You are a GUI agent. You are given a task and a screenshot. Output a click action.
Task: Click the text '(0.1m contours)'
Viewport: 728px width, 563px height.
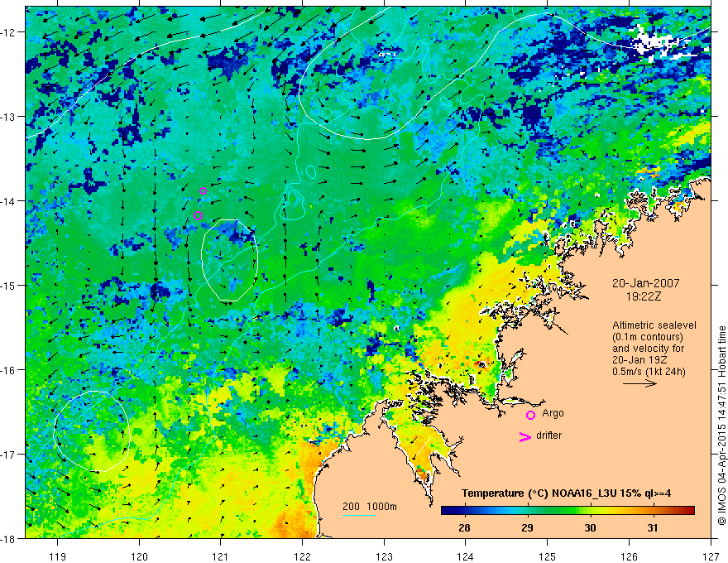point(648,337)
